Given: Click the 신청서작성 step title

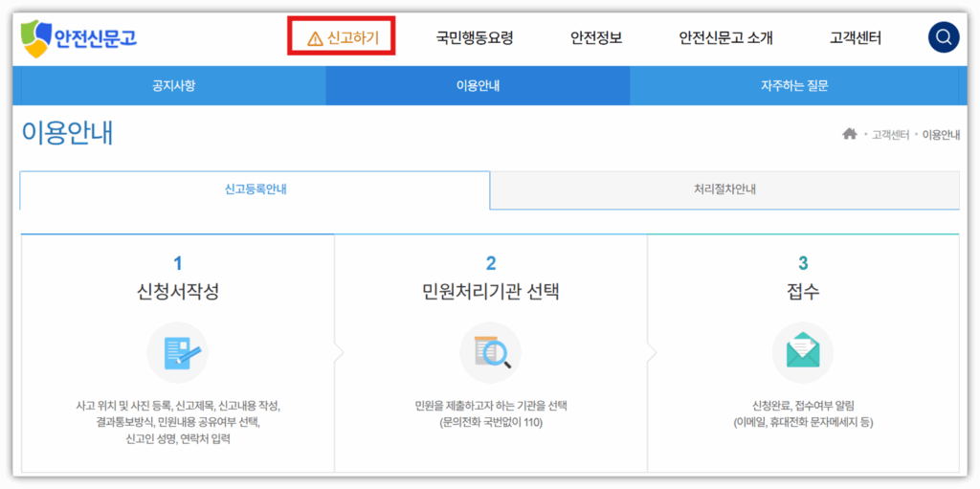Looking at the screenshot, I should [x=177, y=292].
